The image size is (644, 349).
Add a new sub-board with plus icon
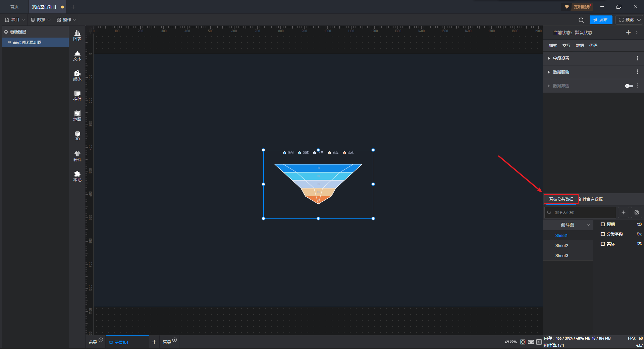[154, 342]
